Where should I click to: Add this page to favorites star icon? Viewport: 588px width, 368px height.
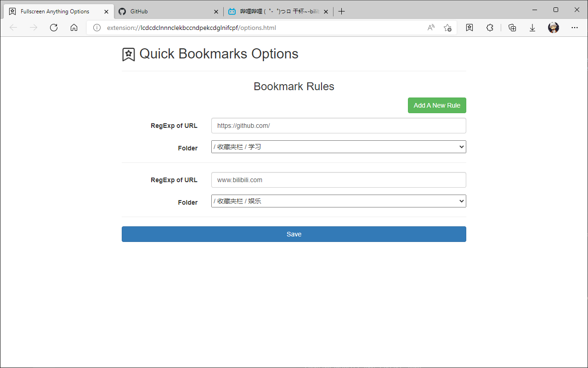(x=447, y=28)
